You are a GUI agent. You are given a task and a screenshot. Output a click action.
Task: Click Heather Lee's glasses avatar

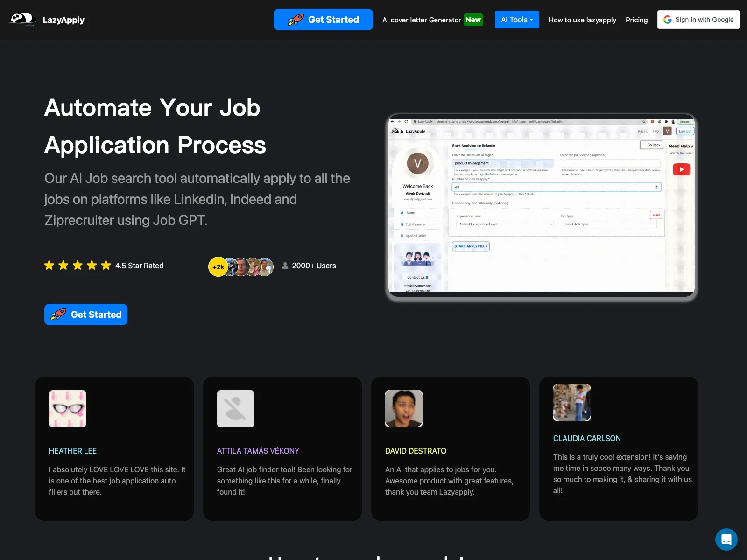pyautogui.click(x=68, y=408)
